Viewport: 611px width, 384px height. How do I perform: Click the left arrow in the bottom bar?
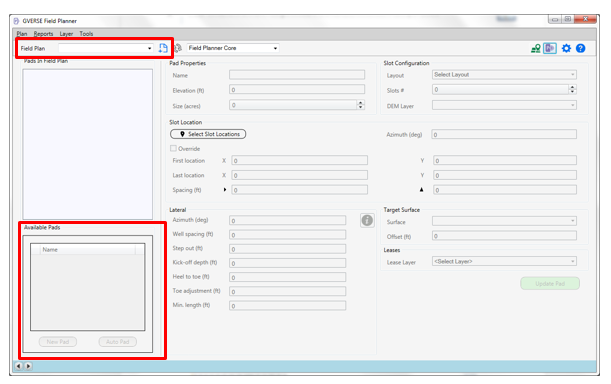click(x=18, y=366)
